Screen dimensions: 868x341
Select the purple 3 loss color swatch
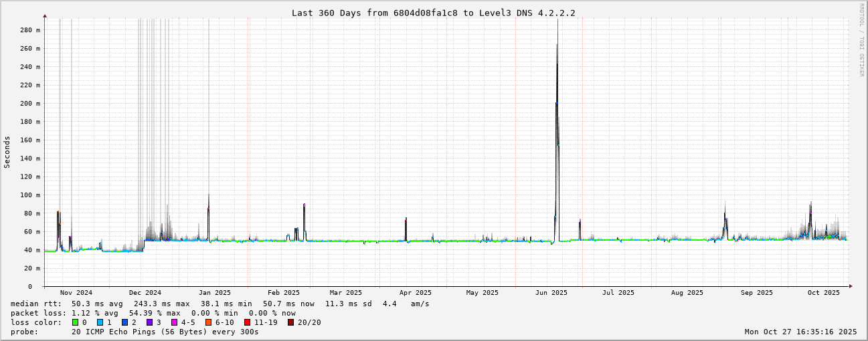(149, 322)
